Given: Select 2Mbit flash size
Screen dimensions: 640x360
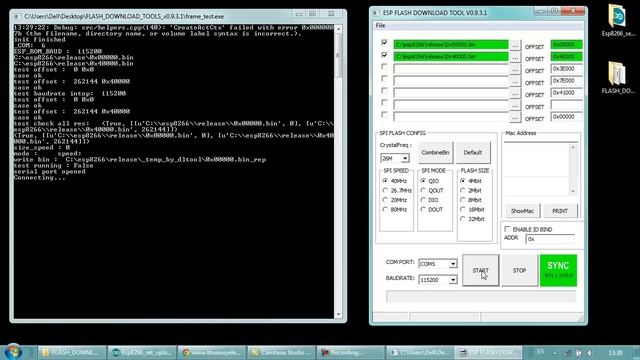Looking at the screenshot, I should pyautogui.click(x=462, y=190).
